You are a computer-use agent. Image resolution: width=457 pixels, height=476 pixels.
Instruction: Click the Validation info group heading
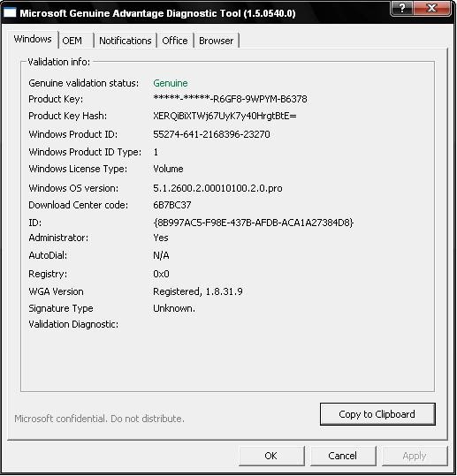59,62
